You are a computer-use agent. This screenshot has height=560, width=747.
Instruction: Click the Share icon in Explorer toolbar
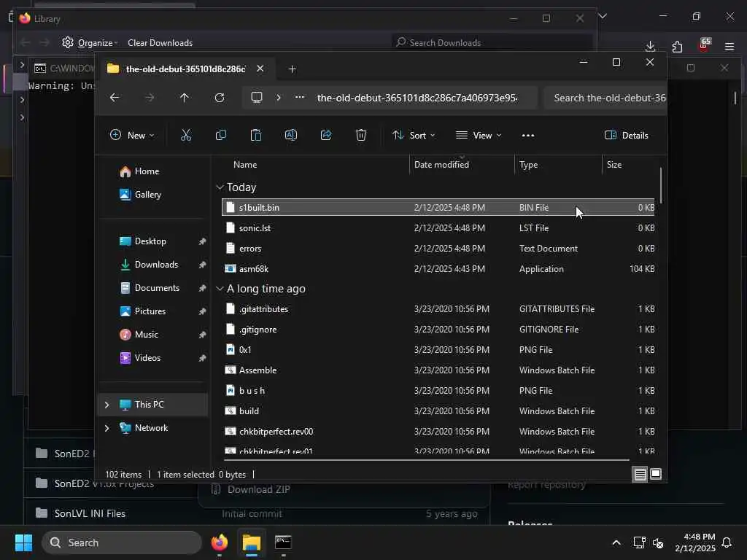tap(326, 135)
